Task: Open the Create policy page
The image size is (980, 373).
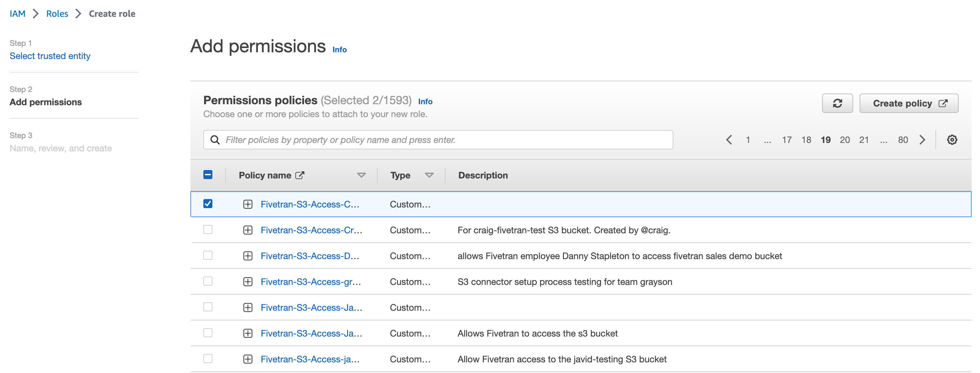Action: click(x=908, y=104)
